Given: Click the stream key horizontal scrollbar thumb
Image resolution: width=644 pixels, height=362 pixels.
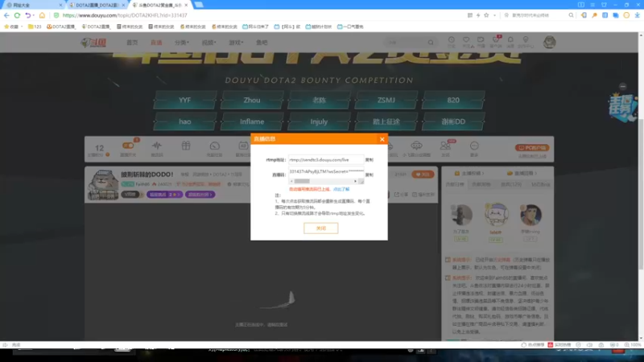Looking at the screenshot, I should click(302, 181).
